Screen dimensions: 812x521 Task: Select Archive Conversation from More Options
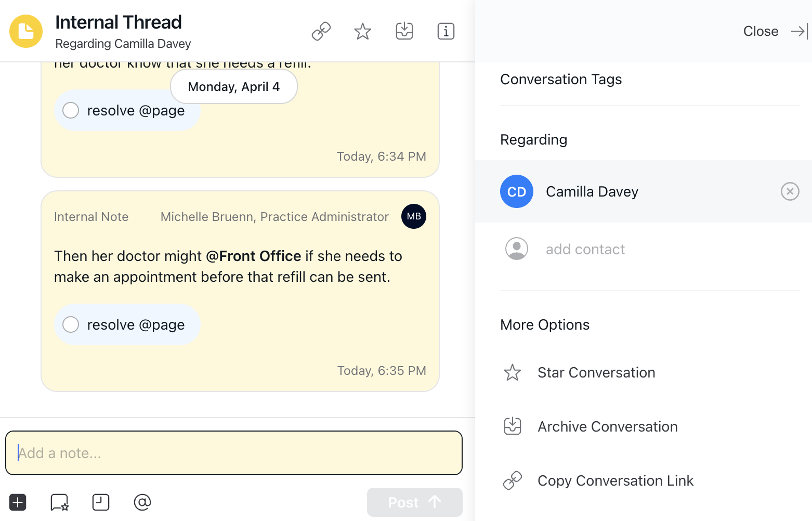pyautogui.click(x=607, y=426)
